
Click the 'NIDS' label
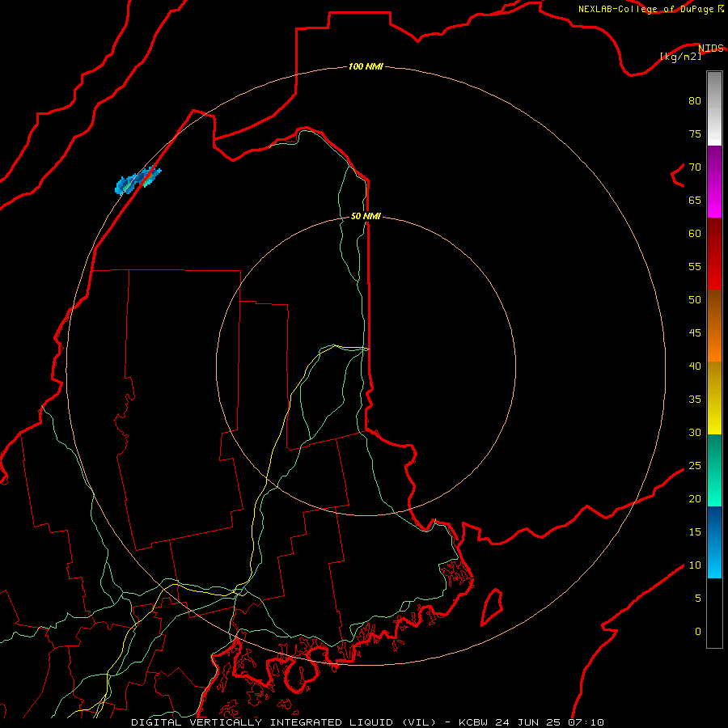point(711,48)
